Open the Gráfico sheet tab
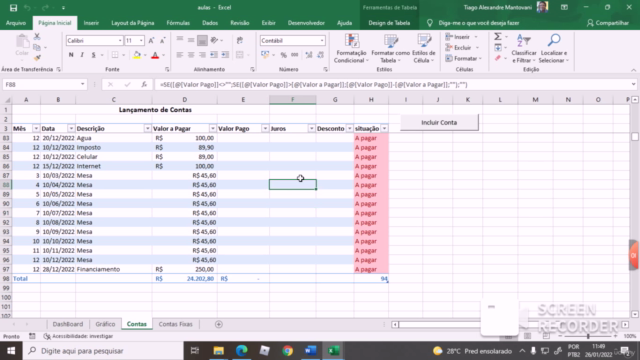640x360 pixels. [105, 324]
